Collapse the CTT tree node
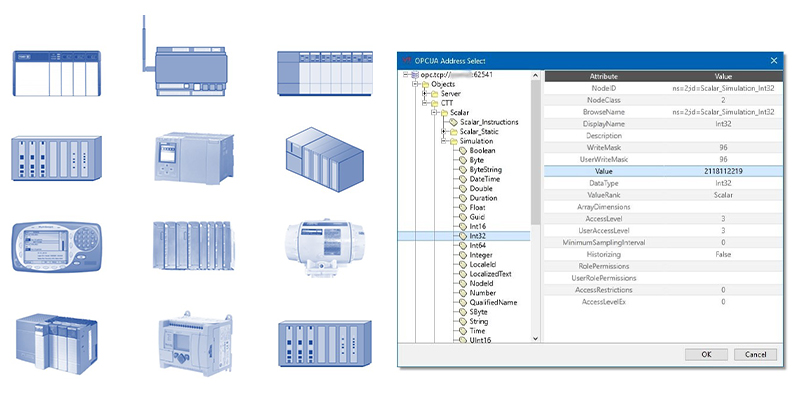Screen dimensions: 800x400 424,104
